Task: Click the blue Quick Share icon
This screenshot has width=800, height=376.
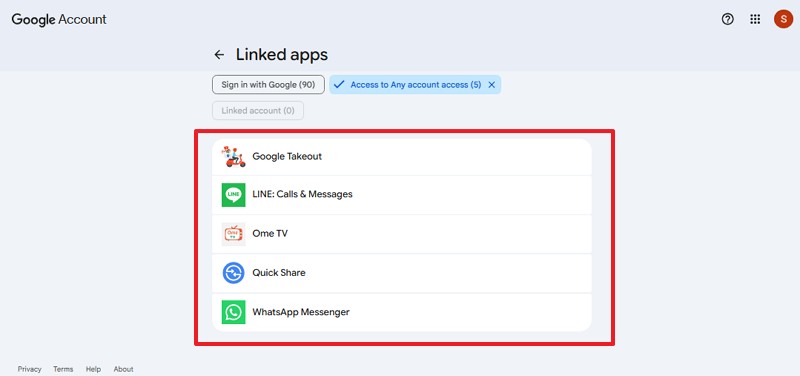Action: click(x=234, y=272)
